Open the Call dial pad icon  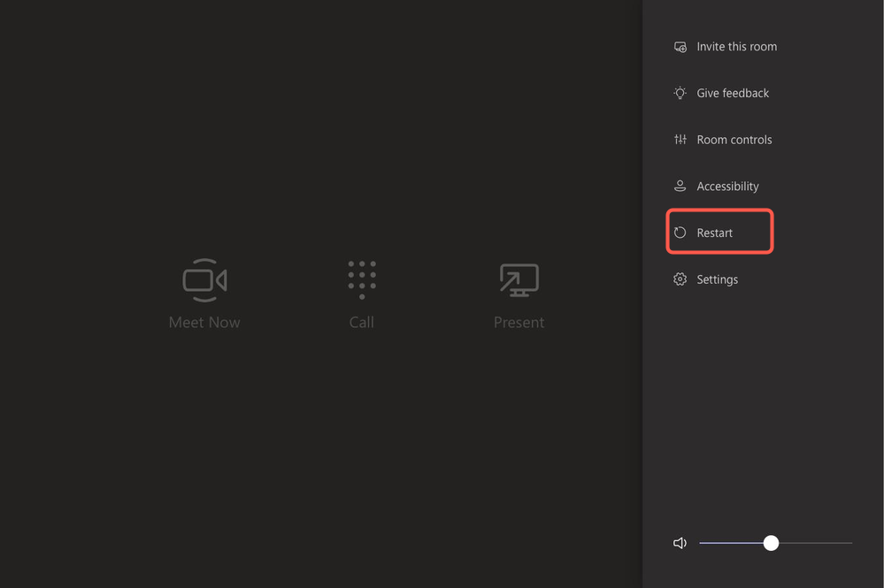362,279
